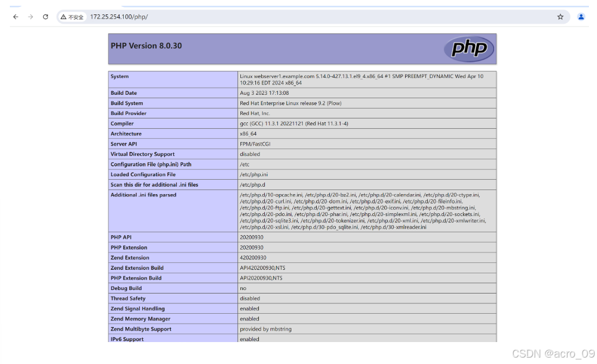The height and width of the screenshot is (364, 597).
Task: Click the PHP Extension label
Action: click(x=129, y=247)
